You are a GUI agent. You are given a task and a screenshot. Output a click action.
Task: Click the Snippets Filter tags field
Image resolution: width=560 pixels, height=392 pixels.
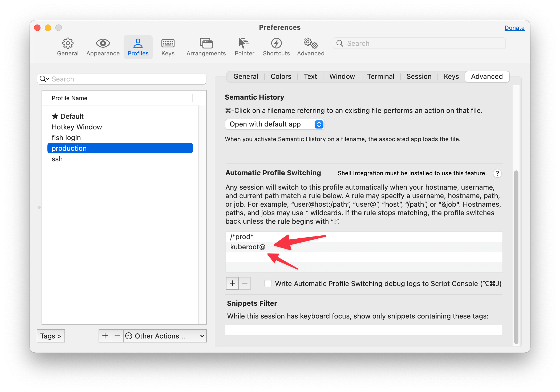click(x=363, y=330)
